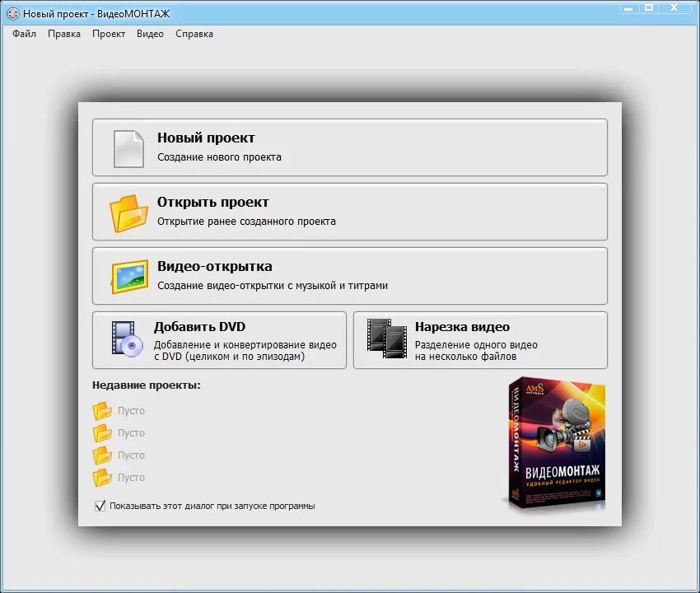Click the open folder icon for Открыть проект
Screen dimensions: 700x593
[x=128, y=213]
